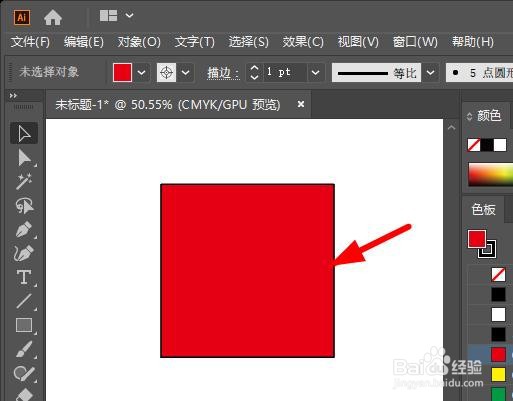Select white swatch in the 颜色 panel

500,145
